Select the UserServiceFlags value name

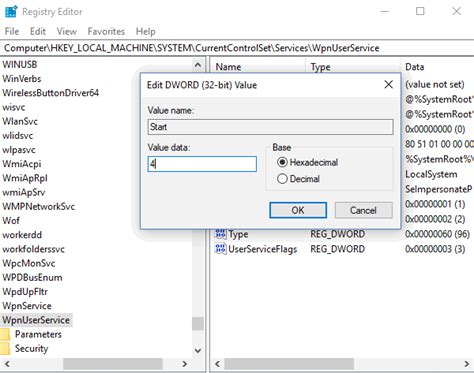pos(263,249)
